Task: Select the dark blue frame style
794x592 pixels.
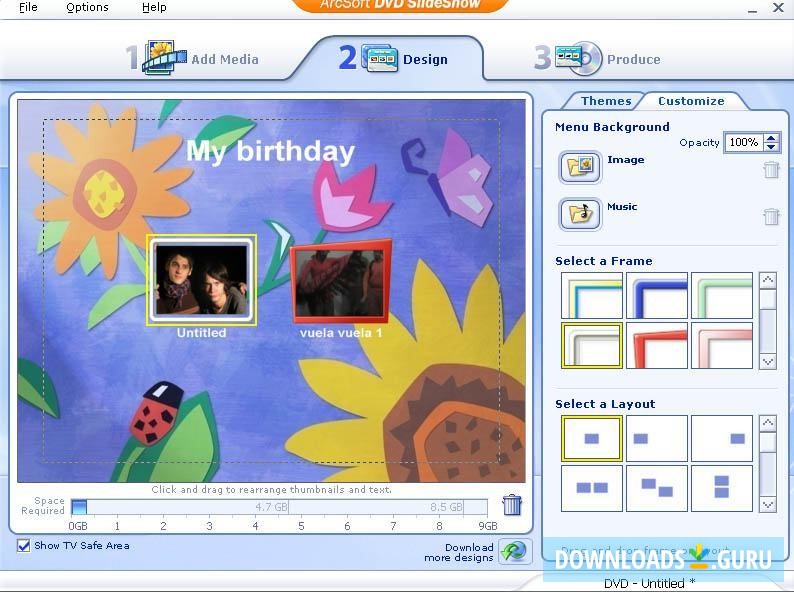Action: (x=657, y=296)
